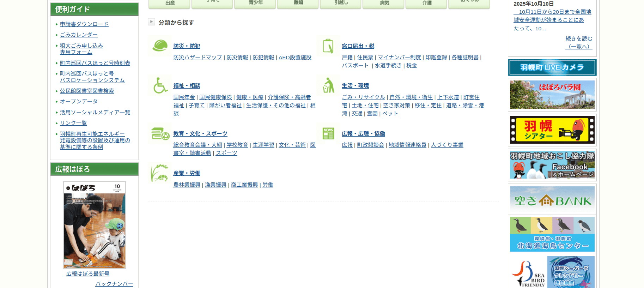Screen dimensions: 644x288
Task: Click the rice plant and shrimp icon
Action: 160,173
